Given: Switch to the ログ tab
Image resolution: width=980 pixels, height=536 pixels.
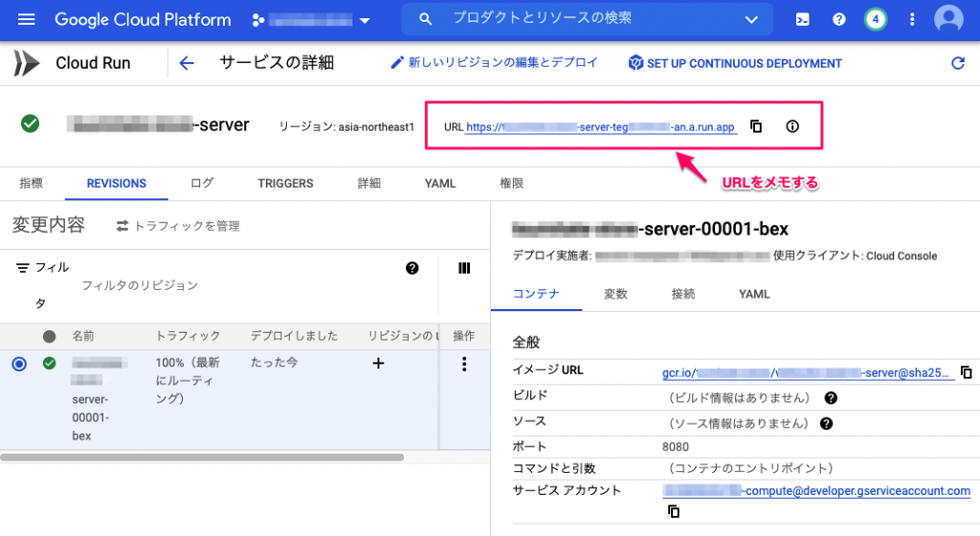Looking at the screenshot, I should coord(202,183).
